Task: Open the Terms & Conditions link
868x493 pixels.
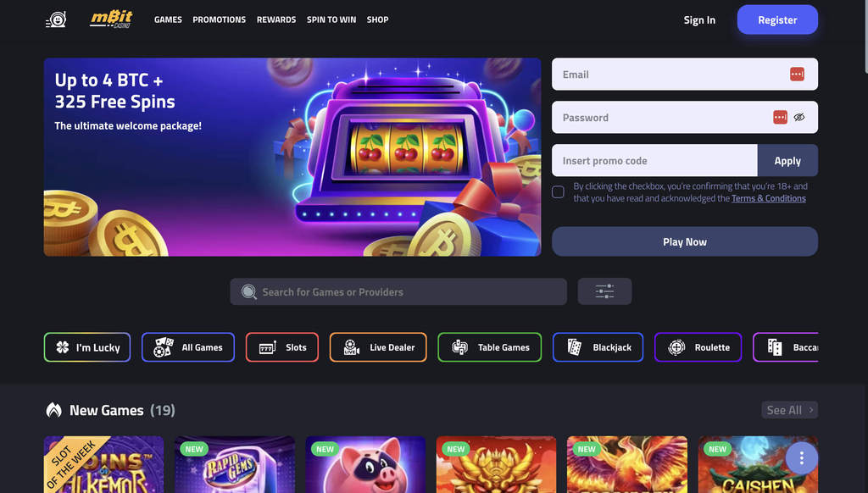Action: pos(768,198)
